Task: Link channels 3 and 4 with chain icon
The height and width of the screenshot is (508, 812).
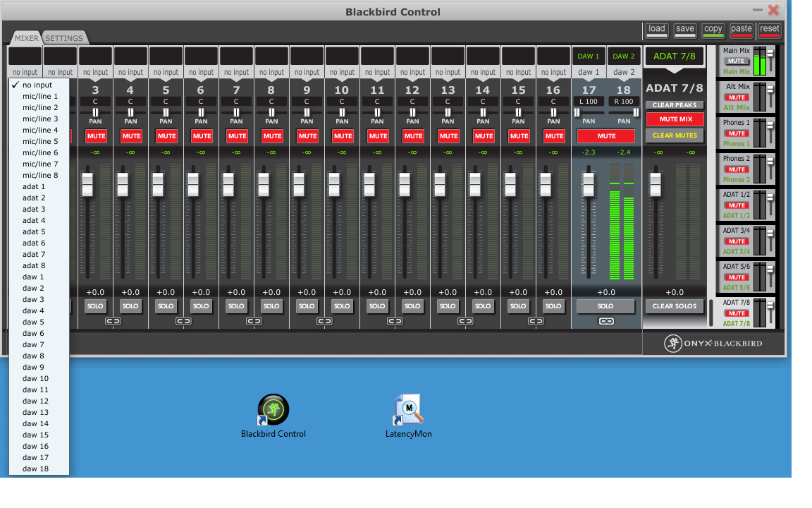Action: [x=113, y=321]
